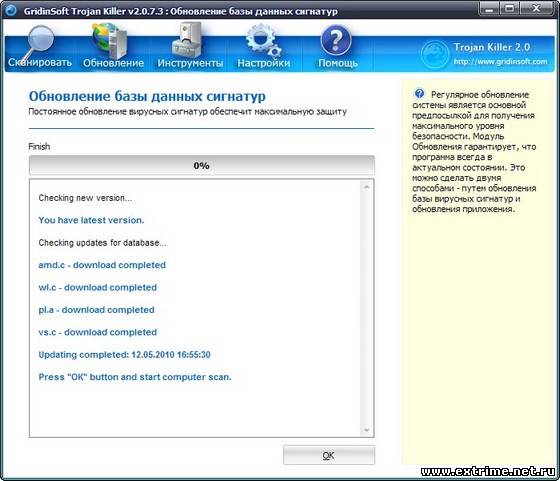The width and height of the screenshot is (560, 481).
Task: Click the app icon in the title bar
Action: [11, 10]
